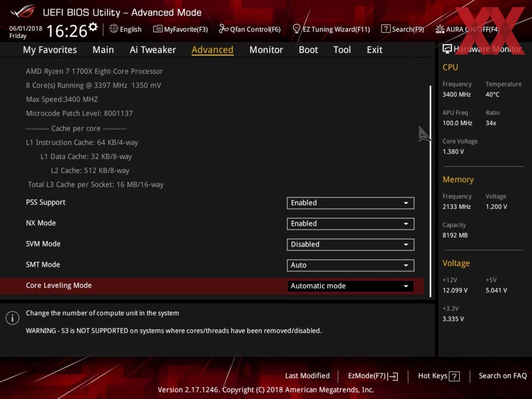
Task: Open the PSS Support dropdown
Action: pos(350,203)
